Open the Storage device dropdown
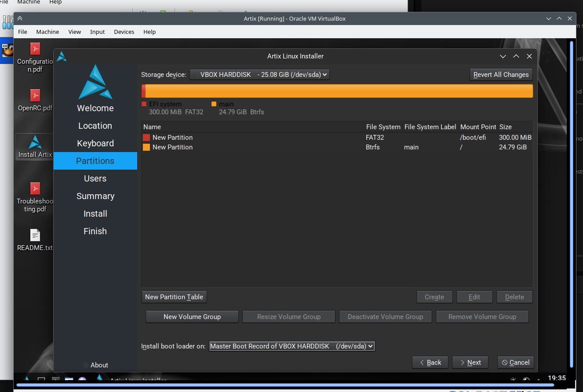Image resolution: width=583 pixels, height=392 pixels. click(x=259, y=75)
